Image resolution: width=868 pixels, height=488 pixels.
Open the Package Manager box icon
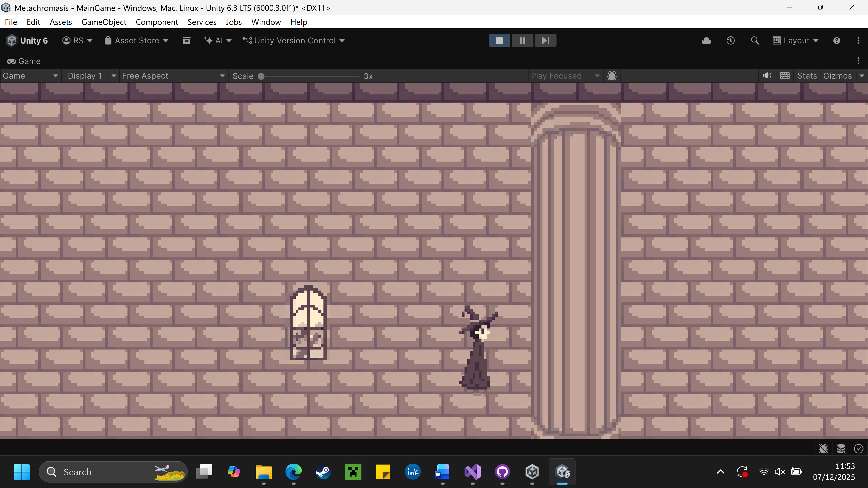186,40
